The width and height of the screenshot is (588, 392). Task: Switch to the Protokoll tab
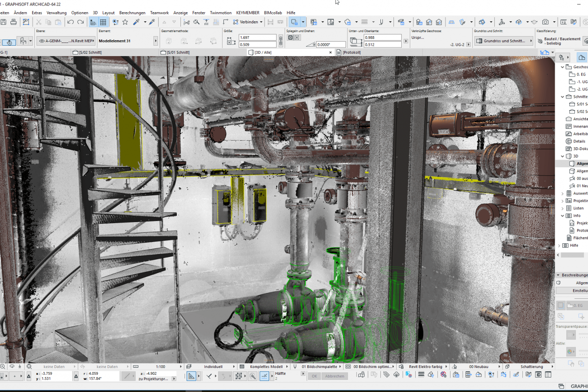(x=351, y=52)
